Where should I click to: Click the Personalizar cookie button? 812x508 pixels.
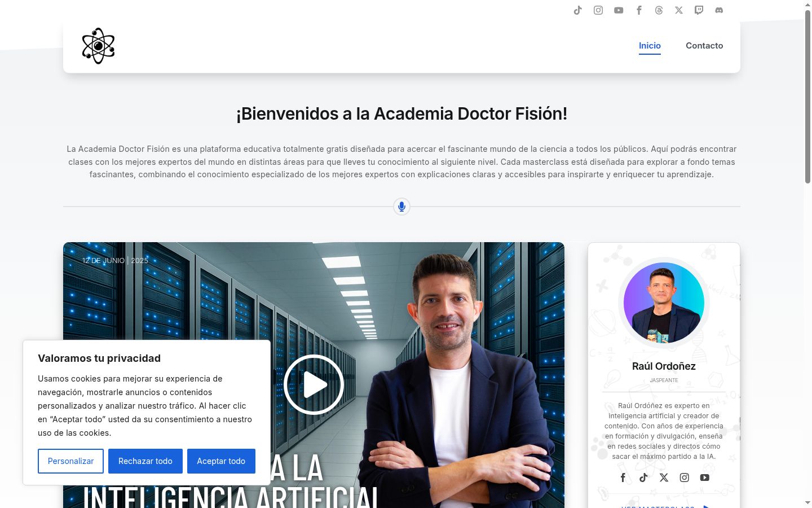point(70,461)
